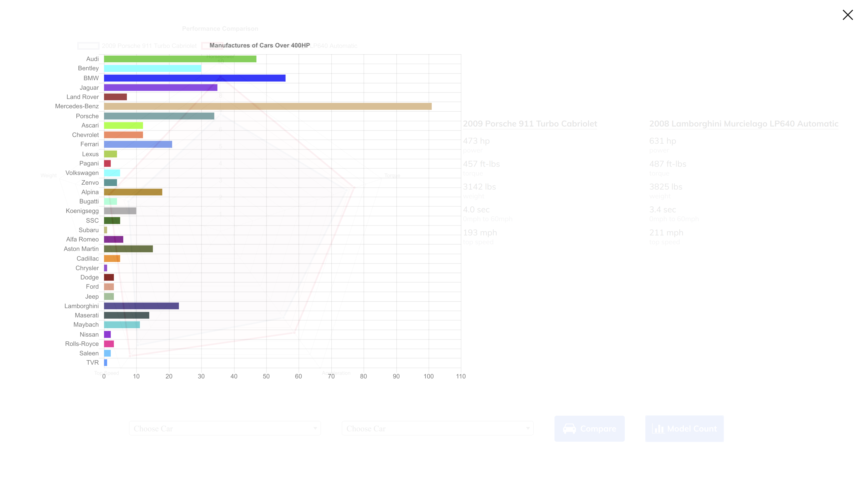
Task: Toggle the 2009 Porsche 911 legend box
Action: coord(88,46)
